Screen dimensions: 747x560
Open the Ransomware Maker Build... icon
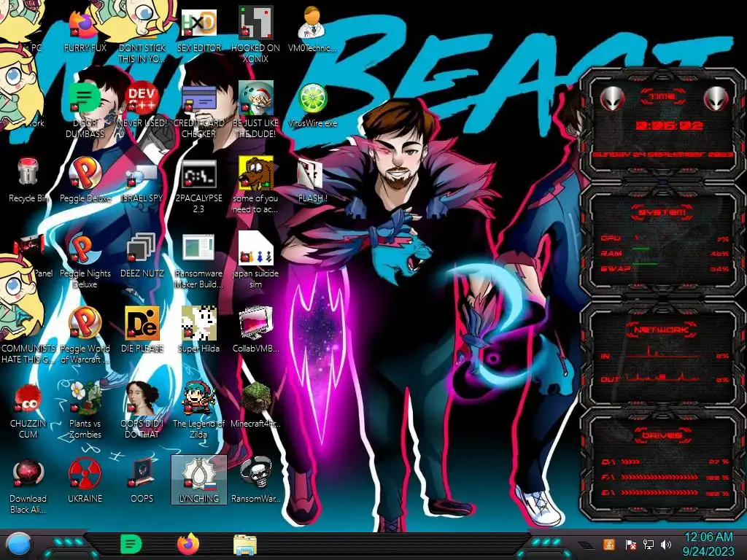click(x=198, y=261)
